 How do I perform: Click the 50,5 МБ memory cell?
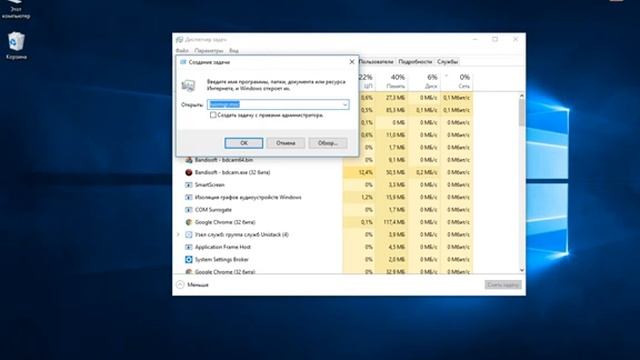(391, 173)
